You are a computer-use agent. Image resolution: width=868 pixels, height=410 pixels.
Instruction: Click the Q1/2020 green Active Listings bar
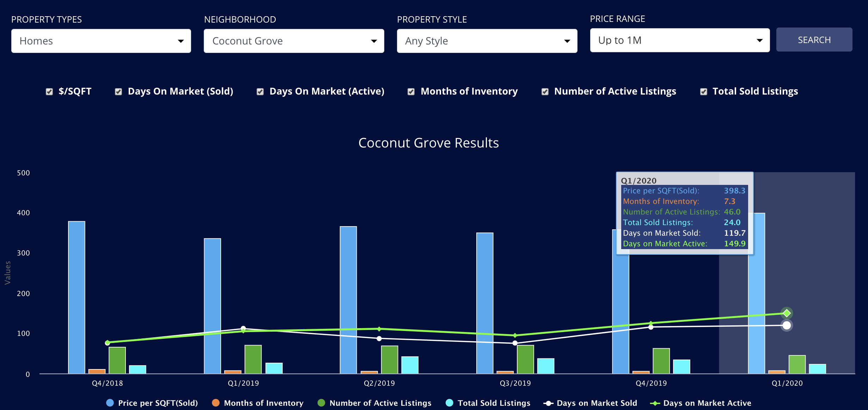(x=797, y=364)
